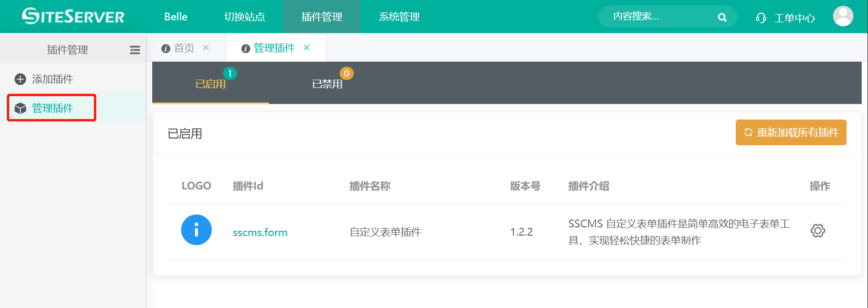The width and height of the screenshot is (868, 308).
Task: Open settings gear for sscms.form plugin
Action: (x=817, y=231)
